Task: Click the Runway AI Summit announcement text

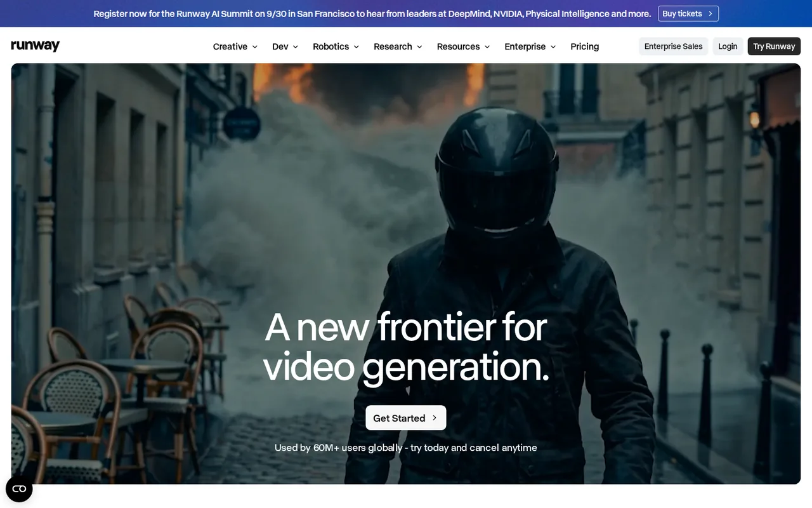Action: point(372,13)
